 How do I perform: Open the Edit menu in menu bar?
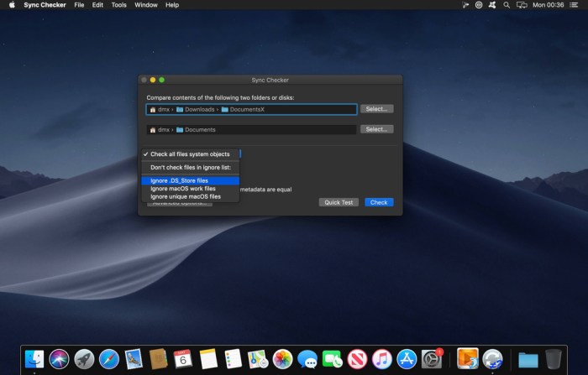[99, 5]
